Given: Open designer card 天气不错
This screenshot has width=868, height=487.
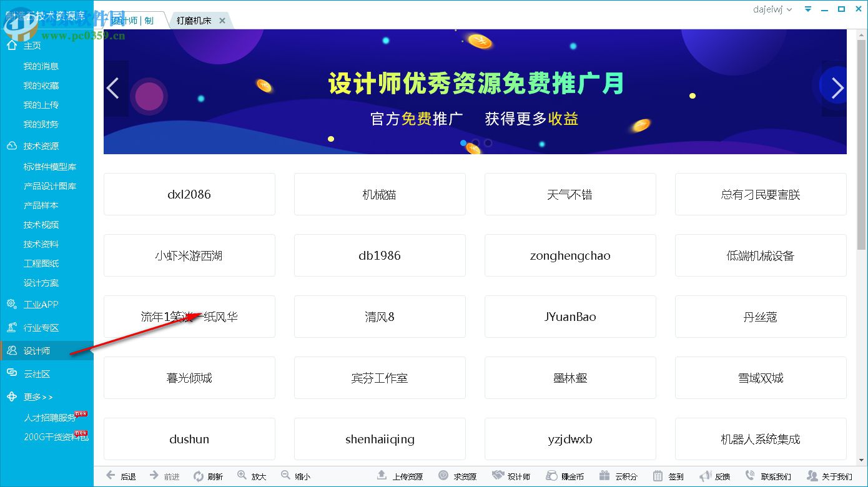Looking at the screenshot, I should (570, 194).
